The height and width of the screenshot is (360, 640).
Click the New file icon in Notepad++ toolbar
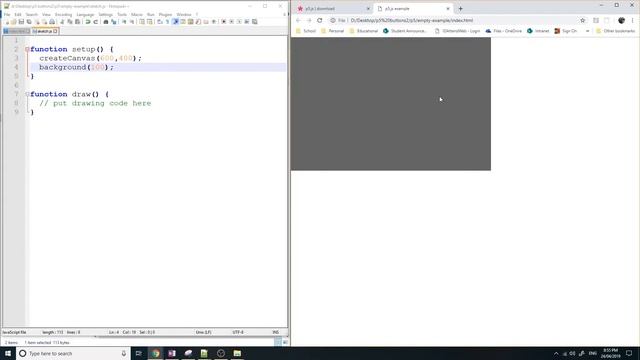pyautogui.click(x=7, y=22)
